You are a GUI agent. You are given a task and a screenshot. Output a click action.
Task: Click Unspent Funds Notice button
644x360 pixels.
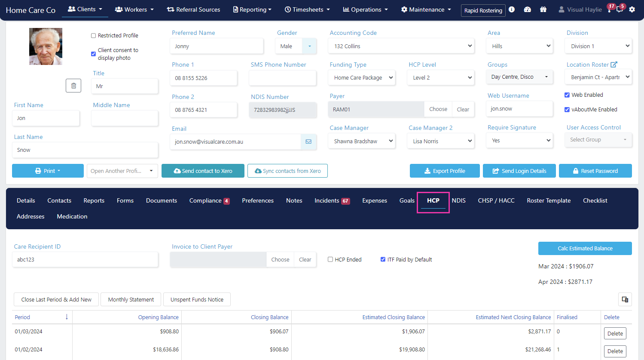(x=197, y=299)
